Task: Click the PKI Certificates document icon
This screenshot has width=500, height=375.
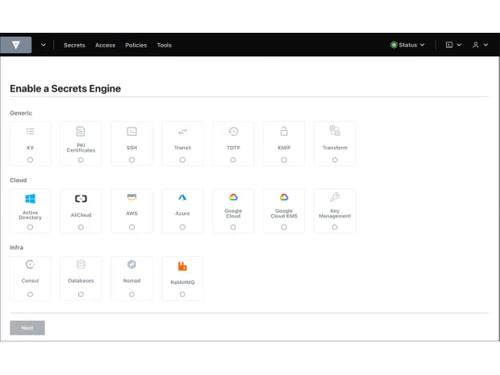Action: coord(81,131)
